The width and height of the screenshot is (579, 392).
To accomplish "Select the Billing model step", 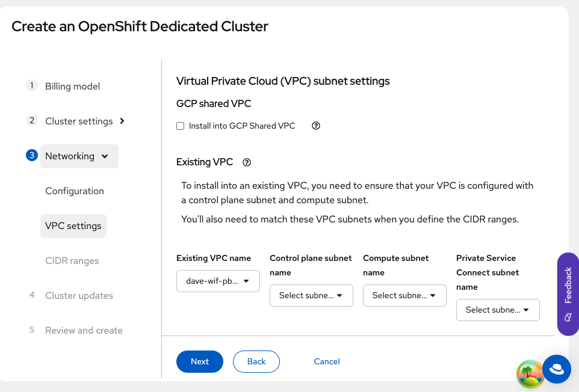I will (x=73, y=87).
